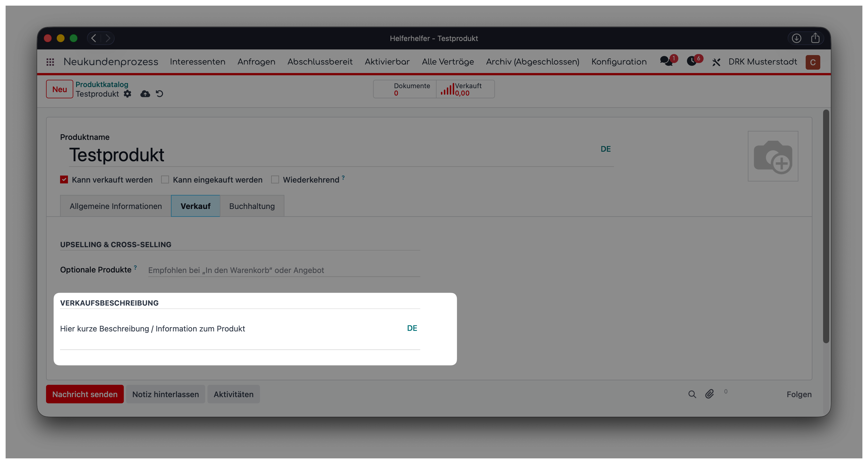Viewport: 868px width, 464px height.
Task: Open the Alle Verträge menu
Action: (x=448, y=62)
